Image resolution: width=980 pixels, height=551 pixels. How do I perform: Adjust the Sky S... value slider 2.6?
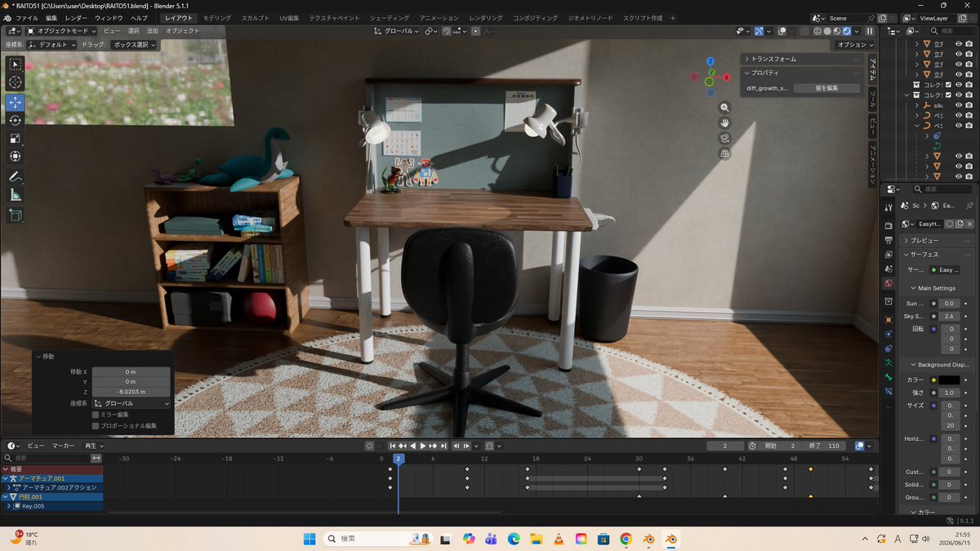pyautogui.click(x=949, y=316)
